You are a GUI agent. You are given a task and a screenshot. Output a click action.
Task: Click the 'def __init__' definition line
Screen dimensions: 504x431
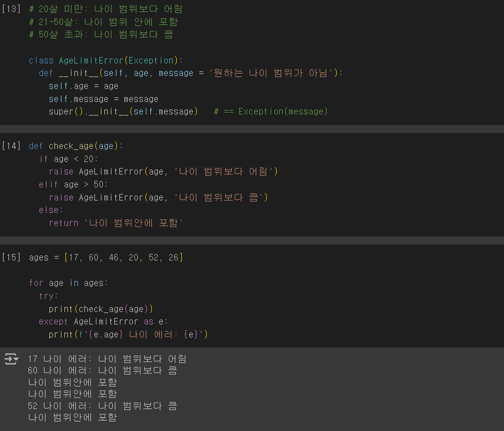[x=191, y=73]
